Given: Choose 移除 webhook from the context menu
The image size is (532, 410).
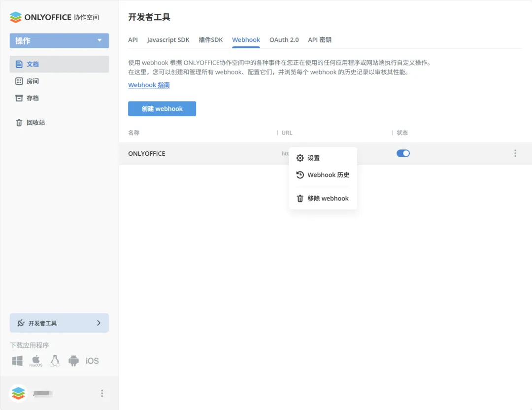Looking at the screenshot, I should click(323, 198).
